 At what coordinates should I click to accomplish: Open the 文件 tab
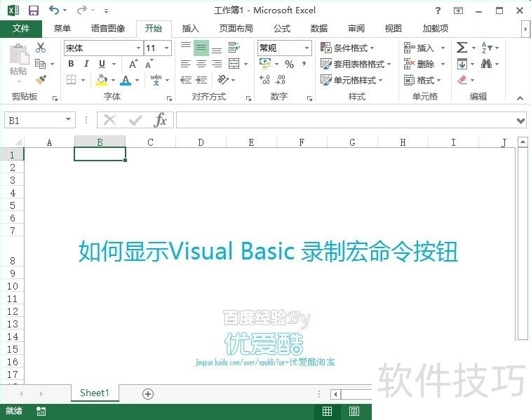click(x=21, y=29)
